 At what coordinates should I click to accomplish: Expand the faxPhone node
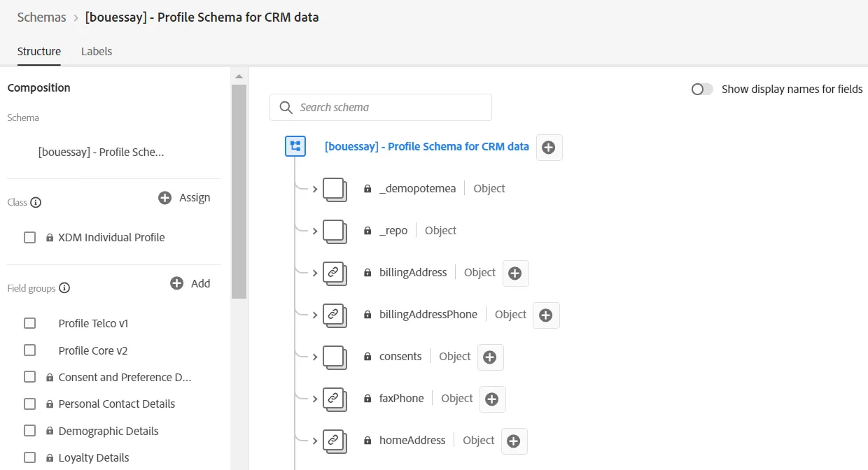pyautogui.click(x=315, y=399)
